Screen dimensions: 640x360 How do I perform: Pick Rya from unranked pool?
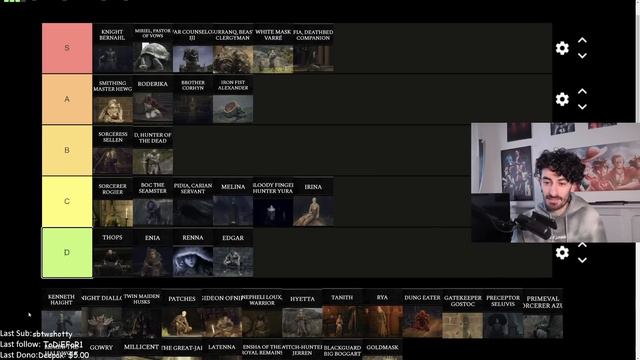(382, 313)
